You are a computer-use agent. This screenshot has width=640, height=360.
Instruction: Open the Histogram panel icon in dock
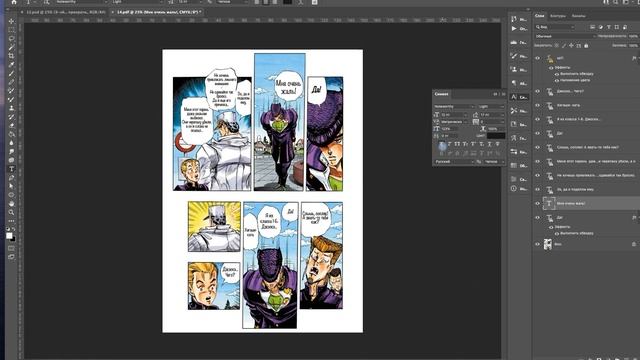point(514,42)
